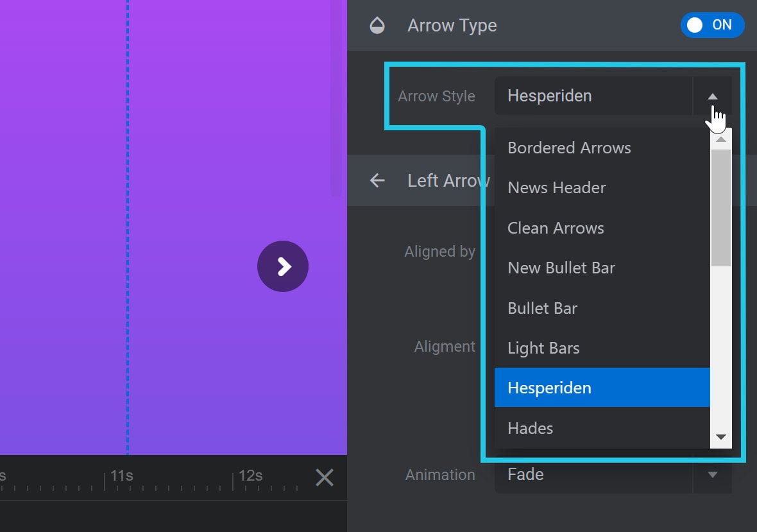Click the 11s timeline marker
The height and width of the screenshot is (532, 757).
tap(121, 476)
